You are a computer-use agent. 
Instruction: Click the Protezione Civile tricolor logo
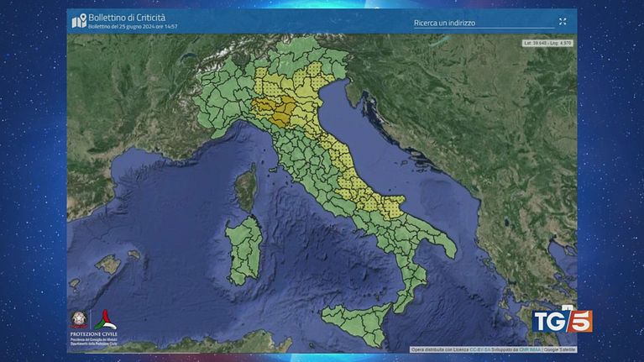(x=107, y=321)
